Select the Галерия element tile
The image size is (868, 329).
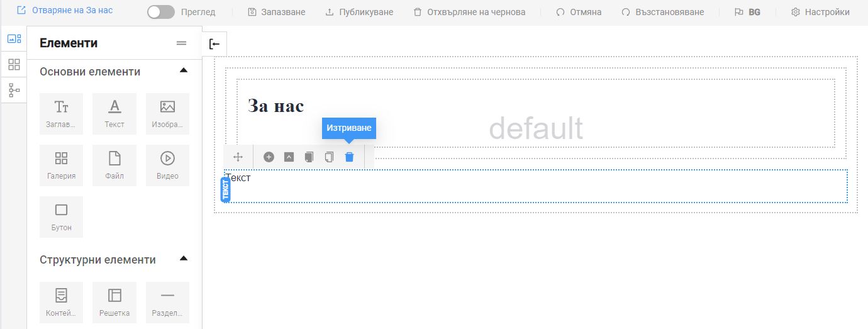click(61, 165)
